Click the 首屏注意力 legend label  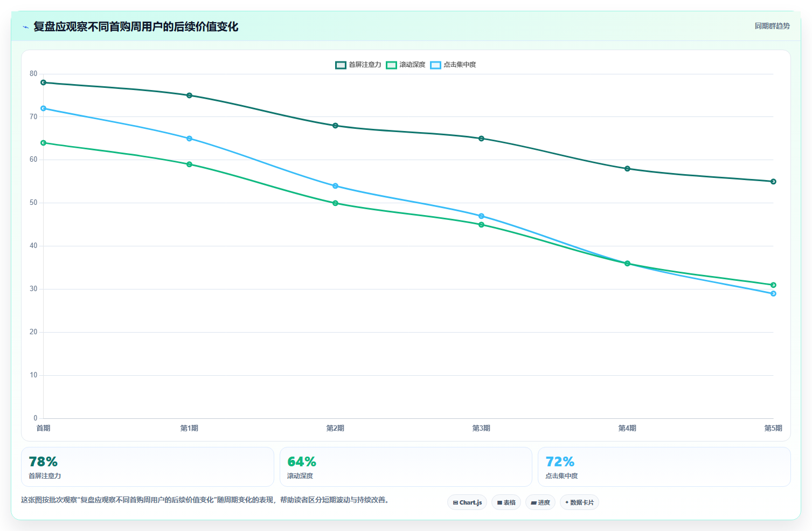click(x=365, y=65)
